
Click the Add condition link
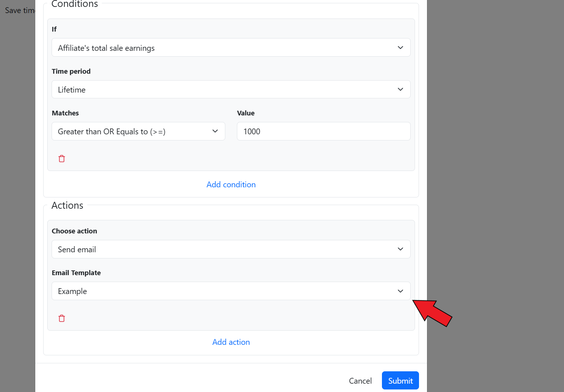[x=231, y=184]
